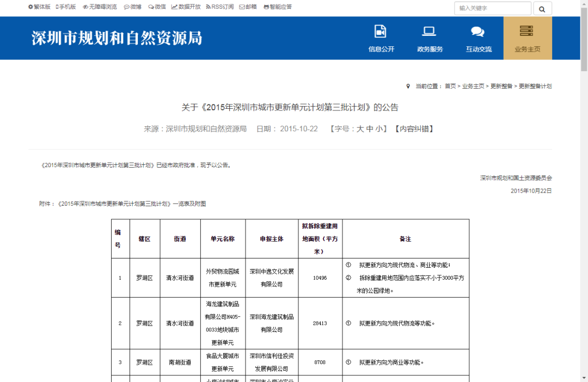Select the 业务主页 tab

[527, 38]
